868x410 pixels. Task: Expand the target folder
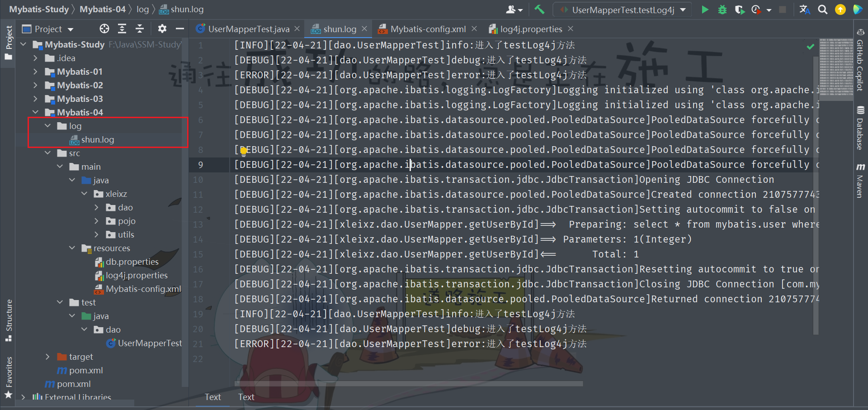[x=48, y=357]
